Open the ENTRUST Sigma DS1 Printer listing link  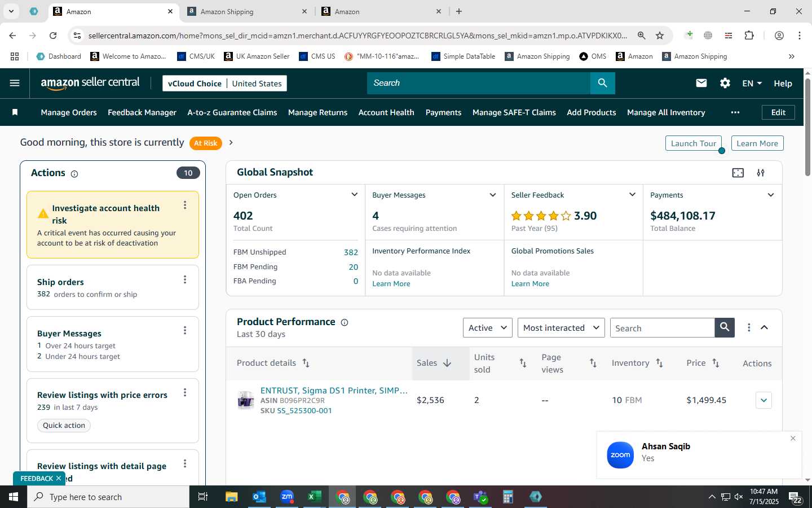click(334, 390)
